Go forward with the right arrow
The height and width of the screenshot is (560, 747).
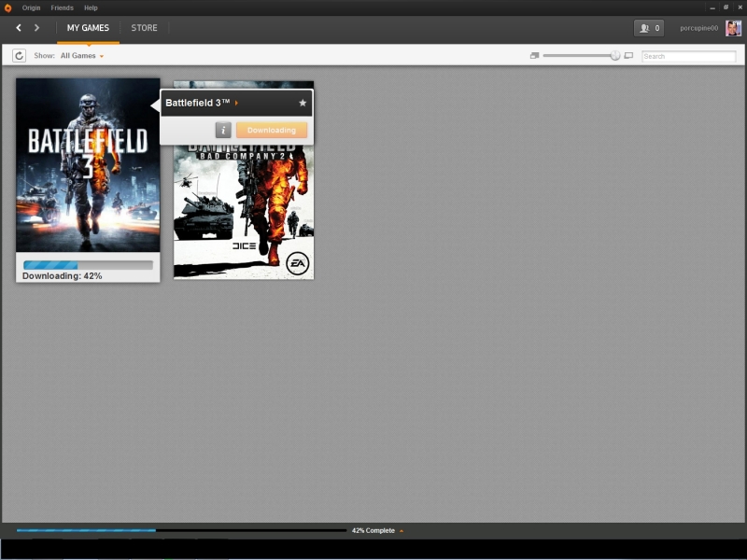tap(36, 28)
